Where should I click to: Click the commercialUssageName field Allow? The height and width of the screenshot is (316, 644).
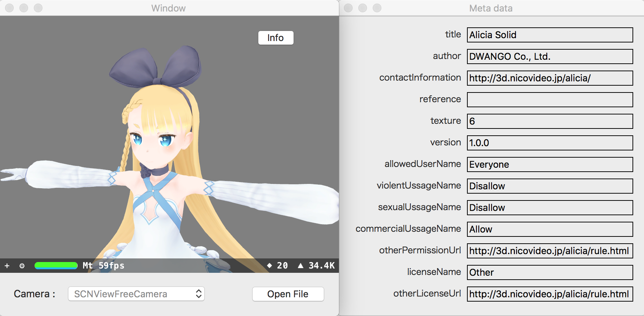click(x=550, y=229)
